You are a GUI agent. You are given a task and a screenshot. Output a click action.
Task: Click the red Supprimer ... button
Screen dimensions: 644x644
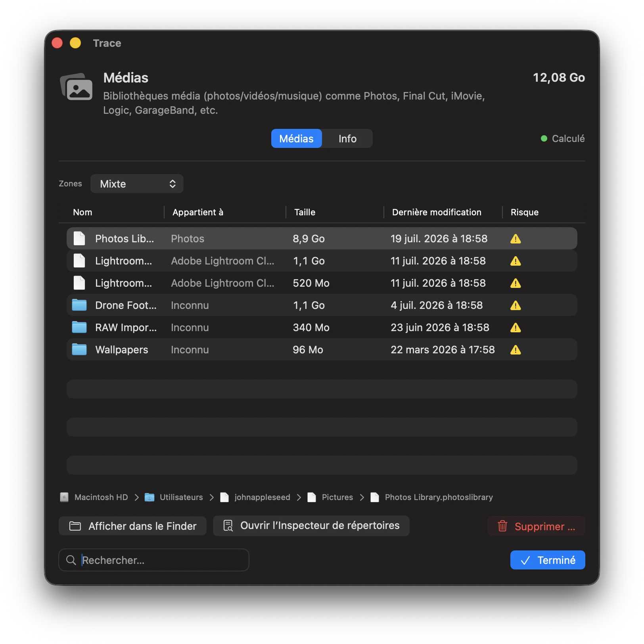point(536,526)
